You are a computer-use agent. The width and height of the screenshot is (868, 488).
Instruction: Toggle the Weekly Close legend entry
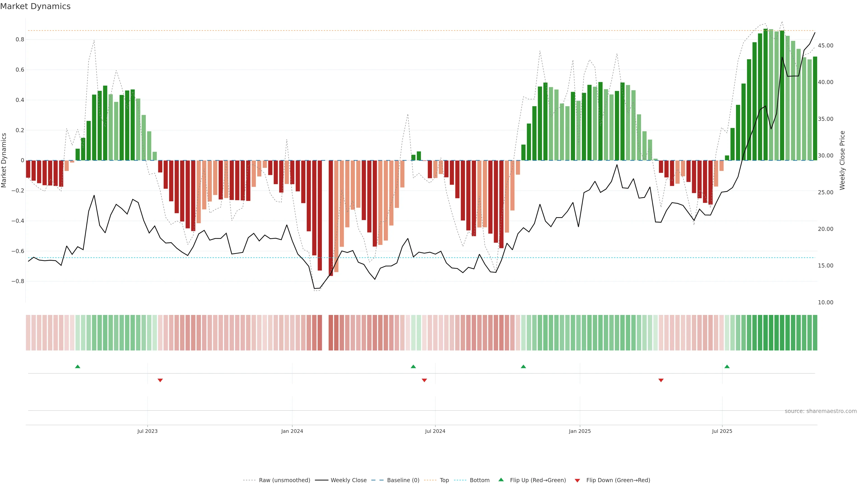(x=348, y=480)
